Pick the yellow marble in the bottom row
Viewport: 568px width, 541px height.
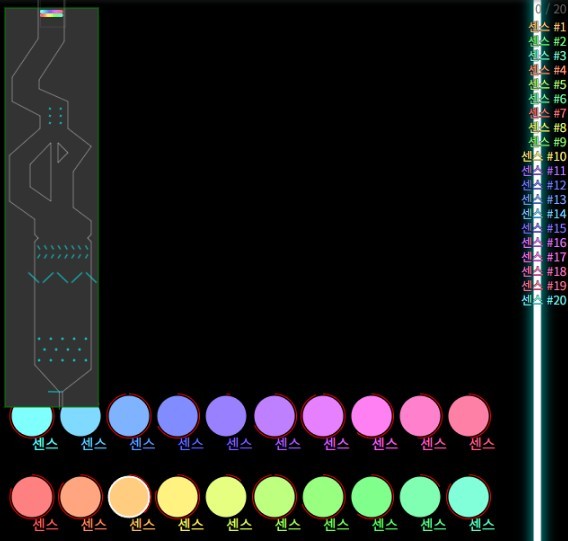pyautogui.click(x=178, y=496)
